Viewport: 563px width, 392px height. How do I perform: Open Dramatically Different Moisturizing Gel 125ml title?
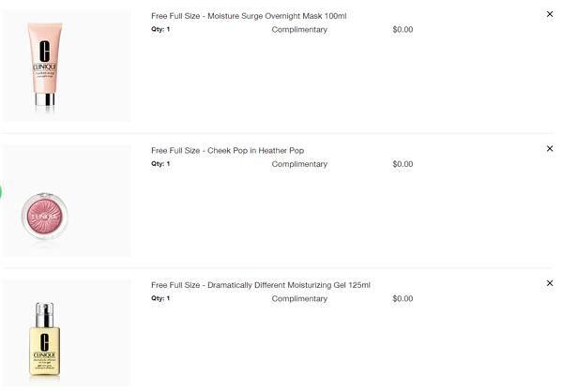[x=261, y=285]
